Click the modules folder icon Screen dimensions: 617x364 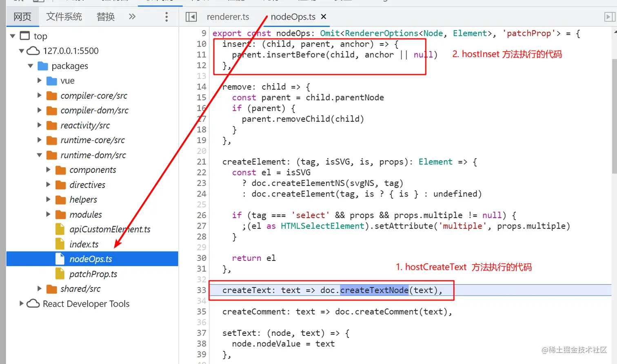tap(61, 214)
